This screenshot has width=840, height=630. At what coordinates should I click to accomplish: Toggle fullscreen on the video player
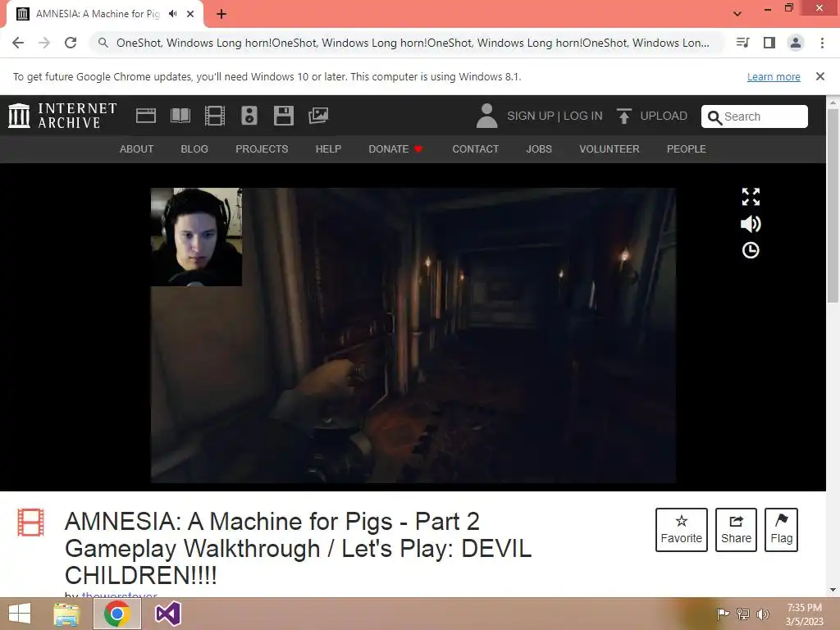[x=751, y=197]
